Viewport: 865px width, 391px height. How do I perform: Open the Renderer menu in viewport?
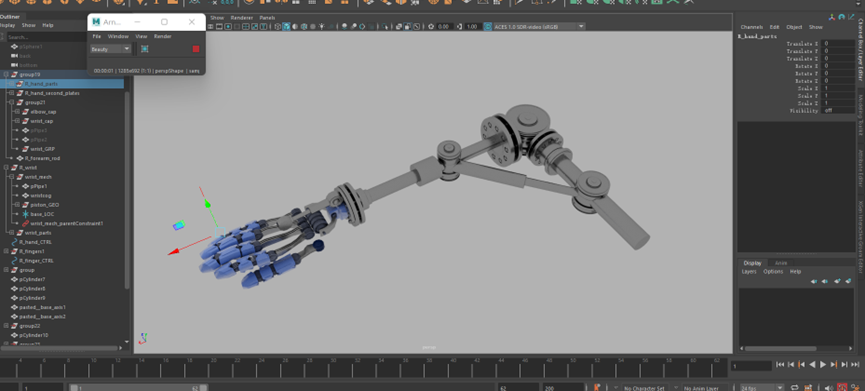click(242, 18)
